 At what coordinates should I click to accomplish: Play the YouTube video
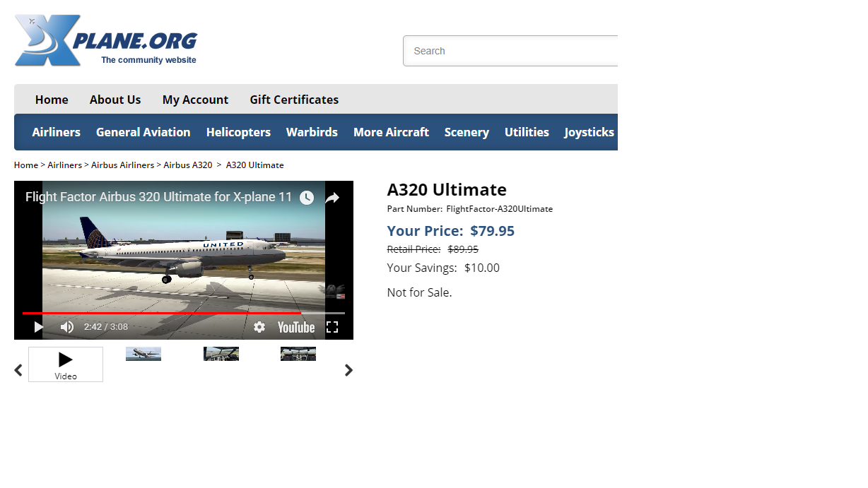(x=39, y=327)
